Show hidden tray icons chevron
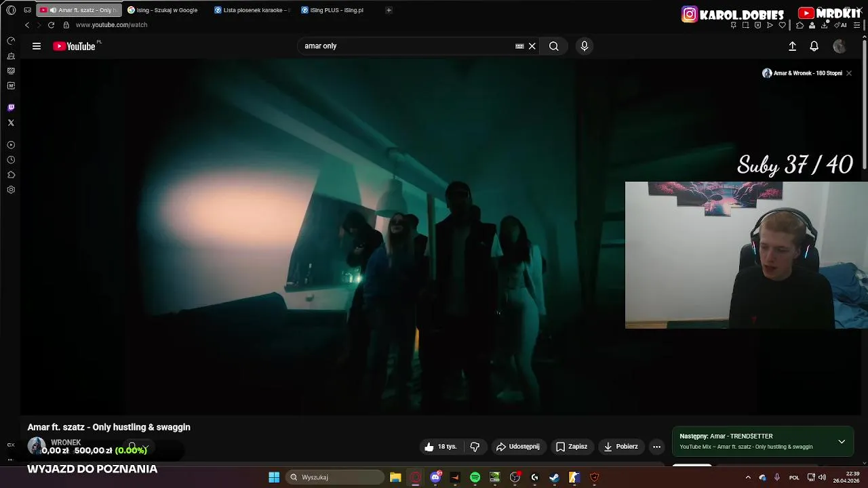This screenshot has width=868, height=488. click(x=748, y=477)
